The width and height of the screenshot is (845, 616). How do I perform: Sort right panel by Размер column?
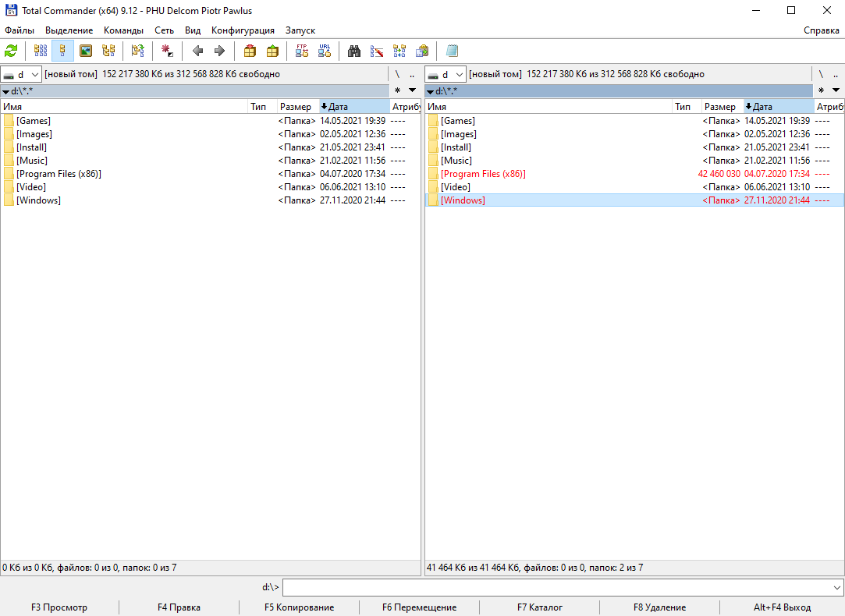click(x=723, y=107)
